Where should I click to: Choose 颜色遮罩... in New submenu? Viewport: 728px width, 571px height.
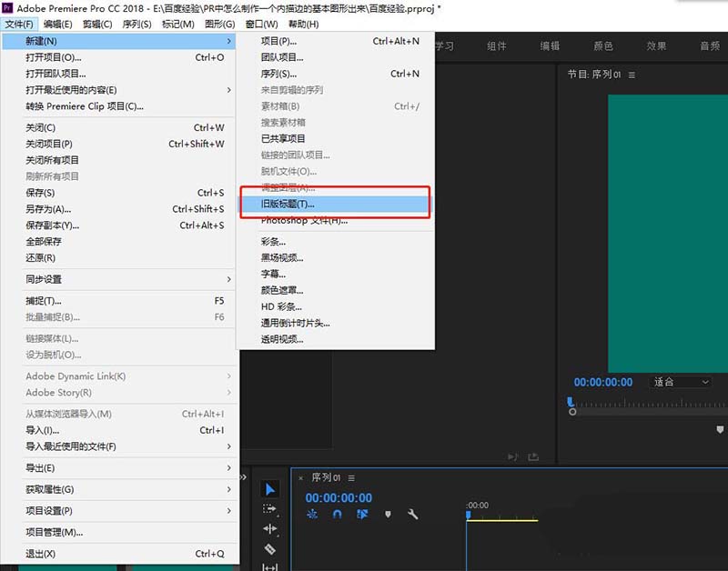point(335,290)
